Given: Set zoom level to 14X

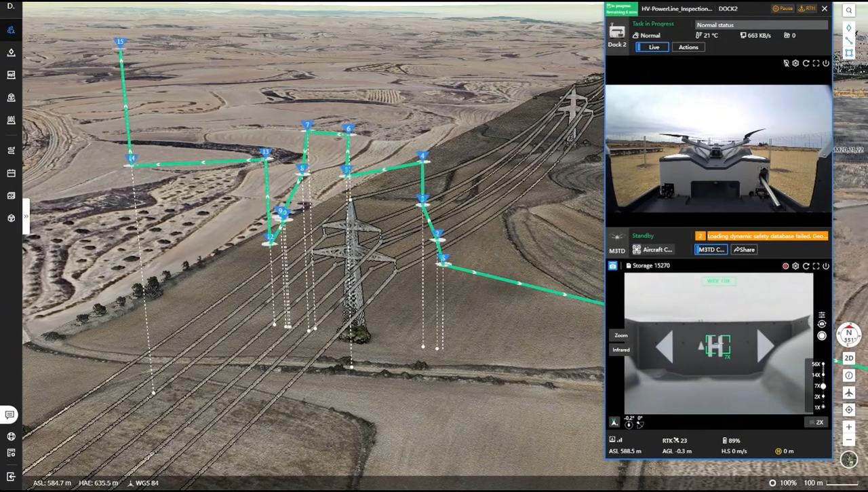Looking at the screenshot, I should 818,375.
